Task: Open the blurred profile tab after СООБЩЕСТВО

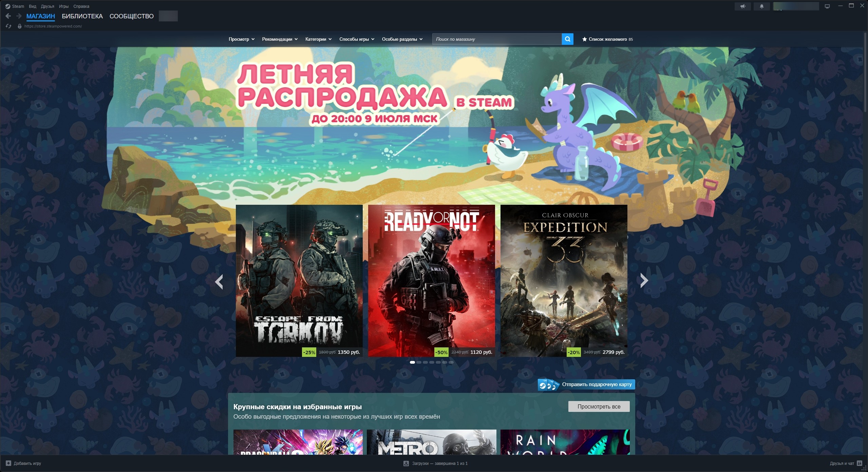Action: coord(168,16)
